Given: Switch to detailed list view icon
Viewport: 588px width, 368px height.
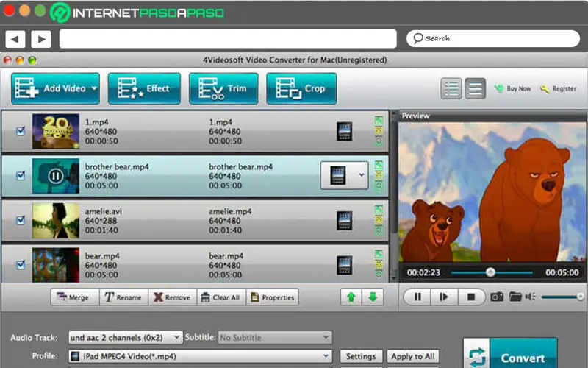Looking at the screenshot, I should [x=451, y=88].
